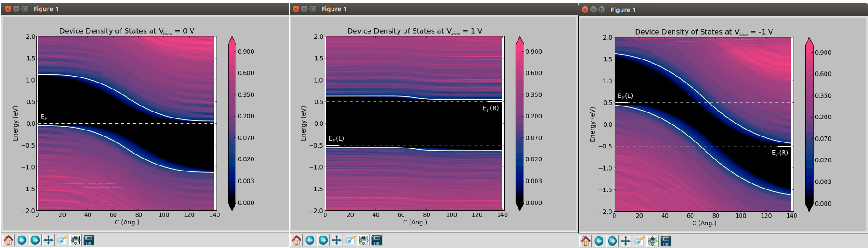Select Zoom-to-rectangle tool in -1 V figure toolbar

(639, 241)
